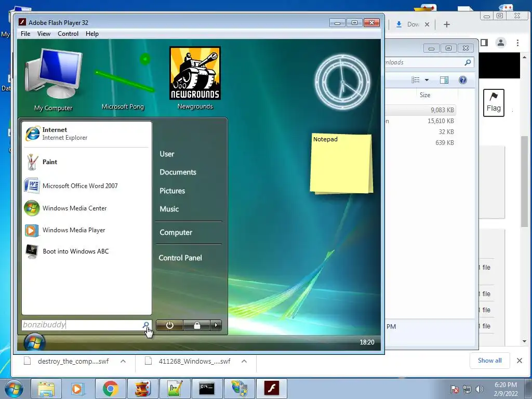Select the 9,083 KB file row
532x399 pixels.
(x=420, y=110)
